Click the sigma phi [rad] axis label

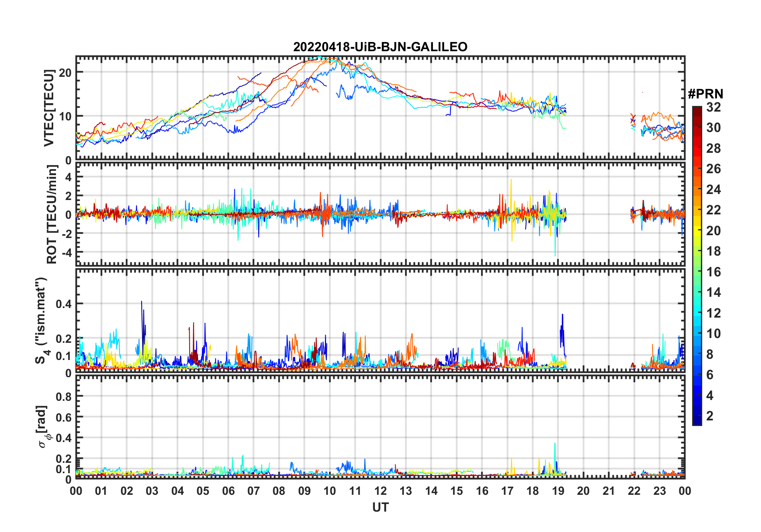43,426
